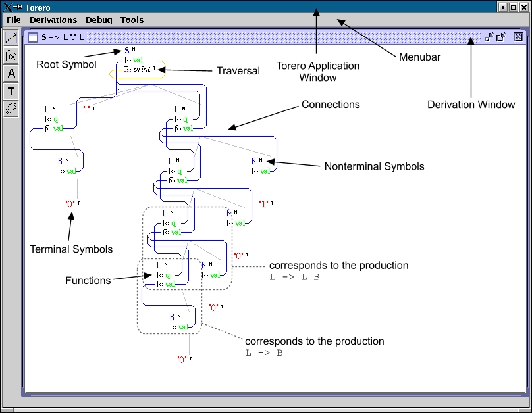Click the pin icon beside the Torero title
Image resolution: width=532 pixels, height=413 pixels.
(x=18, y=7)
